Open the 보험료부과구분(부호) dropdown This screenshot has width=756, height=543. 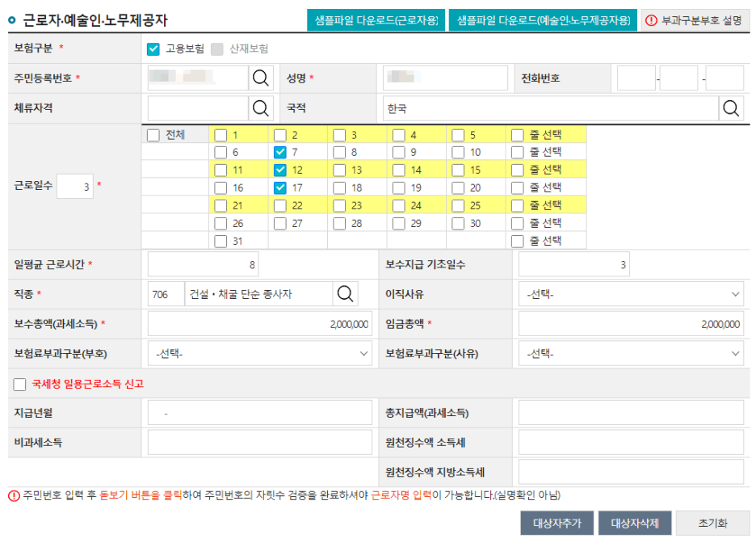coord(260,353)
